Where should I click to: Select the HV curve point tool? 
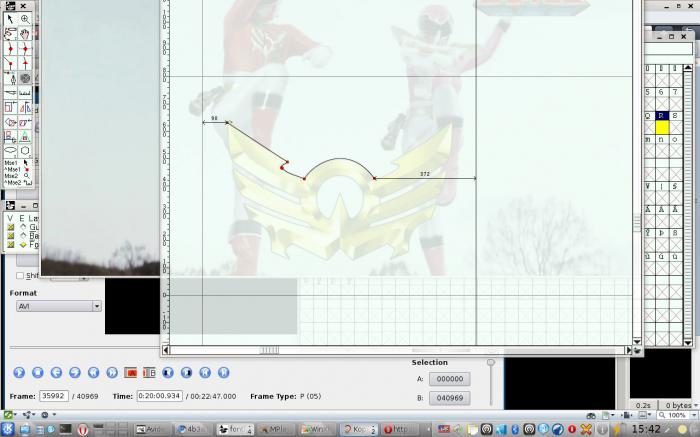click(25, 49)
